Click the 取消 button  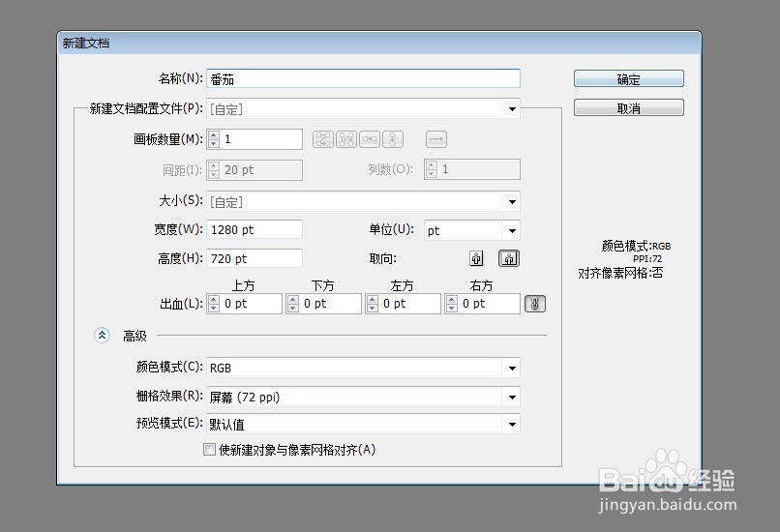point(629,108)
